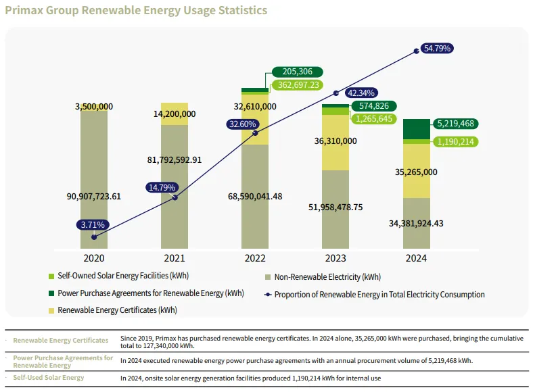Screen dimensions: 533x392
Task: Click the 2022 x-axis year label
Action: tap(255, 258)
